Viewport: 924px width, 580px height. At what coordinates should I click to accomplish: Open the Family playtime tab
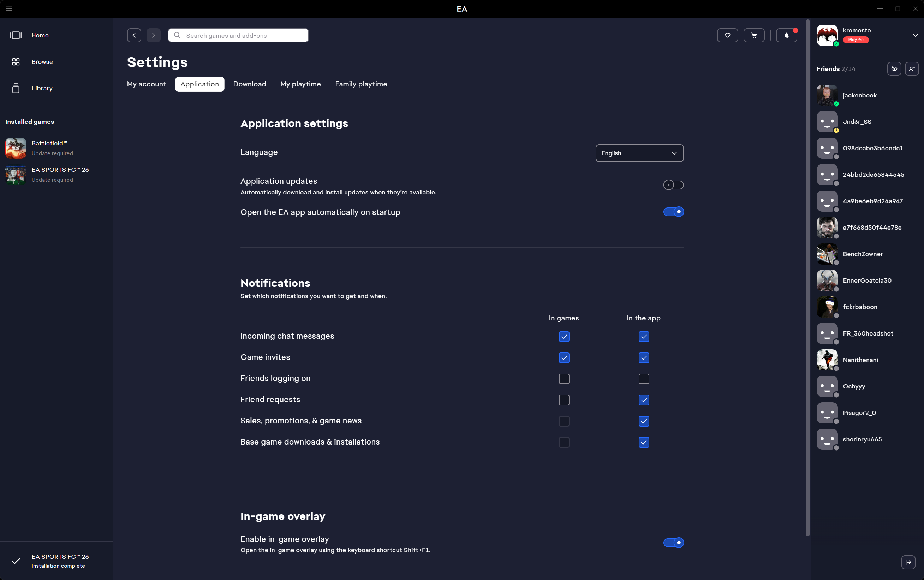361,84
